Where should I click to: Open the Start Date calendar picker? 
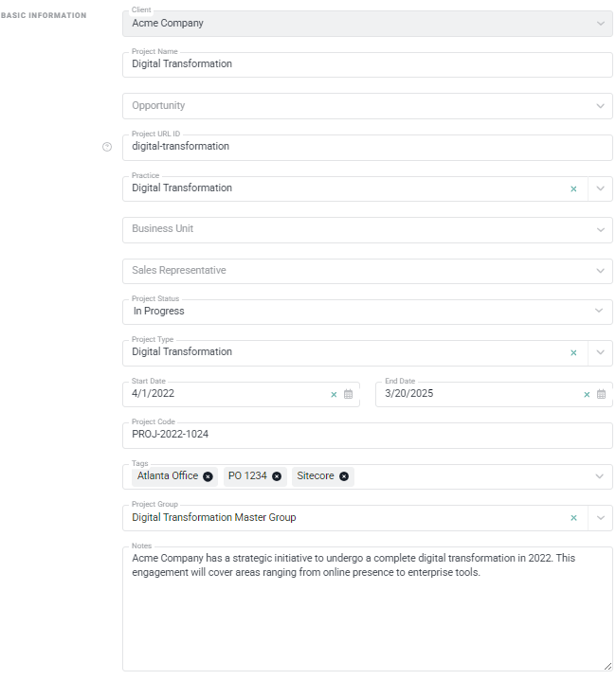click(x=348, y=394)
